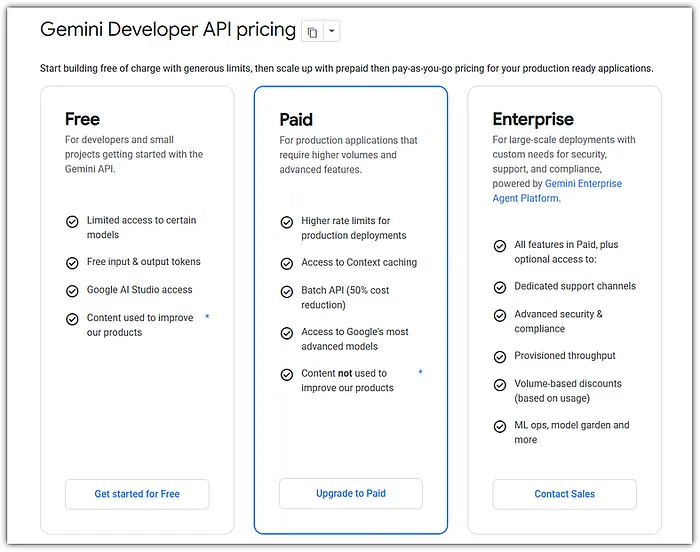The height and width of the screenshot is (552, 700).
Task: Click checkmark icon for Access to Context caching
Action: (287, 263)
